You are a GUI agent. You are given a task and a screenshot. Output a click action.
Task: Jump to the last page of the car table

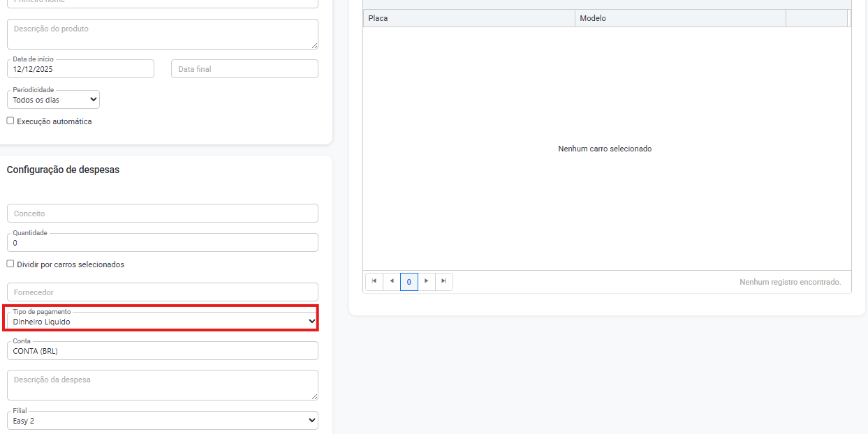pos(444,281)
